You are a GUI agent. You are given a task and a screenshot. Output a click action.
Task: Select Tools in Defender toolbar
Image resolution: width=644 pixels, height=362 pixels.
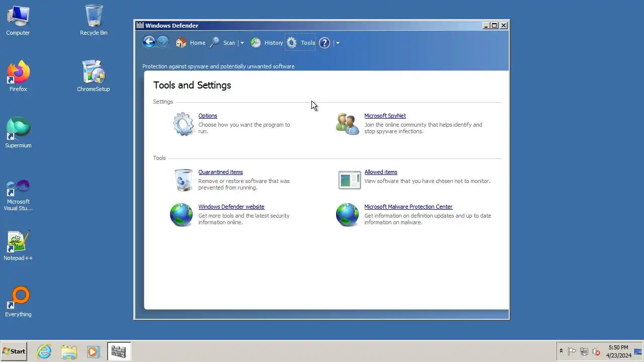click(x=300, y=43)
